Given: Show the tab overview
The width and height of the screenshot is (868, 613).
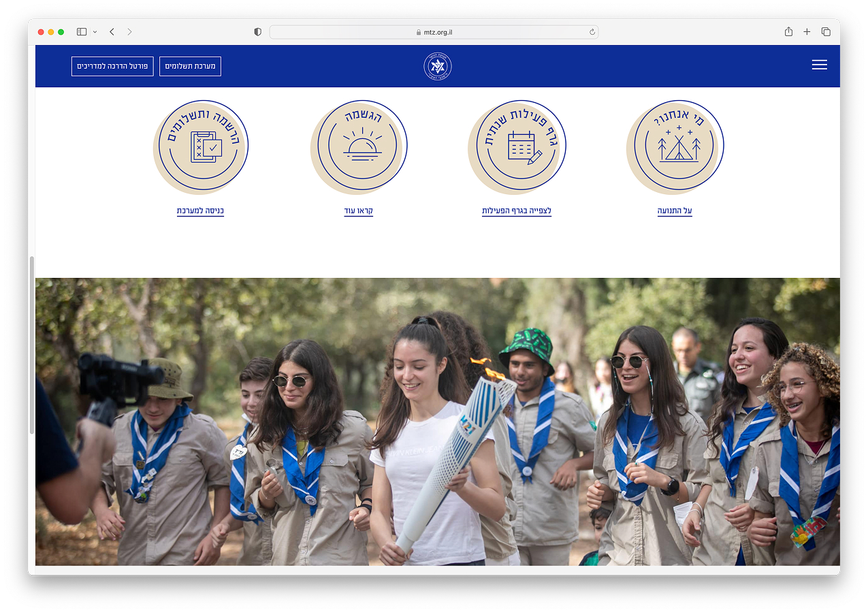Looking at the screenshot, I should (x=826, y=32).
